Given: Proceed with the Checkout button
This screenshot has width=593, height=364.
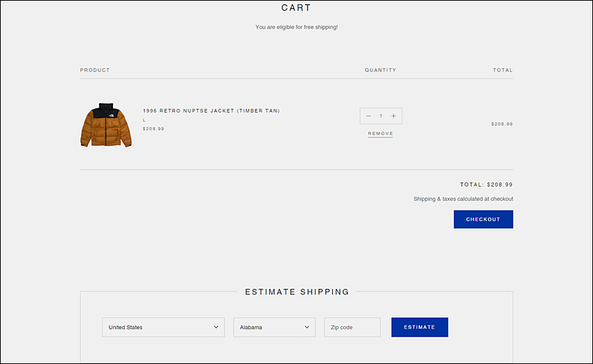Looking at the screenshot, I should pos(483,219).
